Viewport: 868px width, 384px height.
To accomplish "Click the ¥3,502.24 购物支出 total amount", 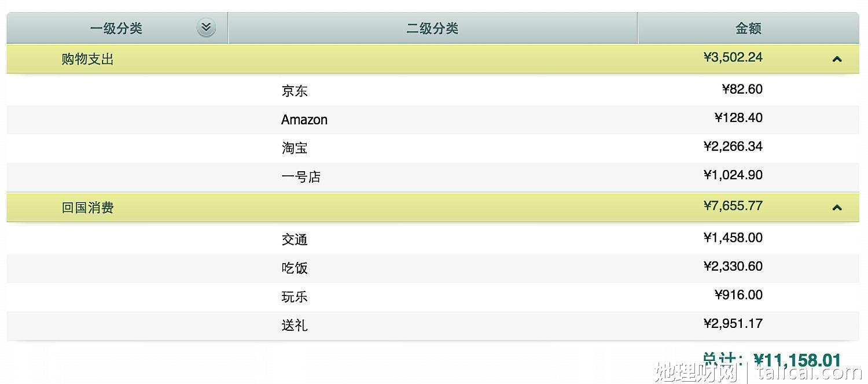I will coord(733,57).
